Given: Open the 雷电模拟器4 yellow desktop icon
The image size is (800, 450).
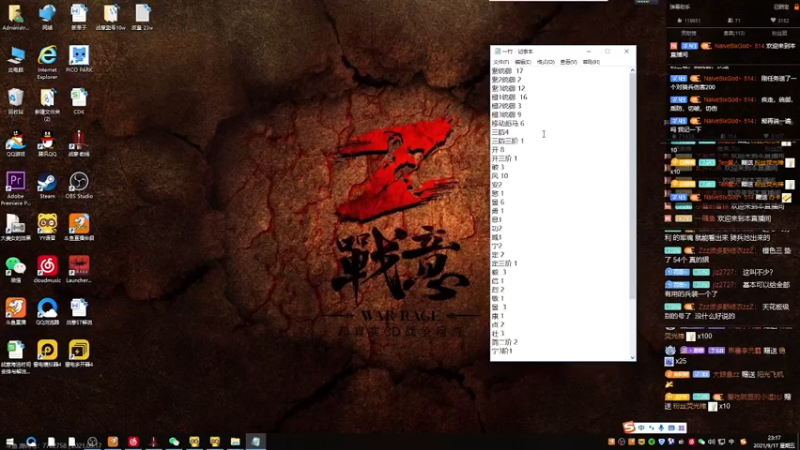Looking at the screenshot, I should (47, 354).
